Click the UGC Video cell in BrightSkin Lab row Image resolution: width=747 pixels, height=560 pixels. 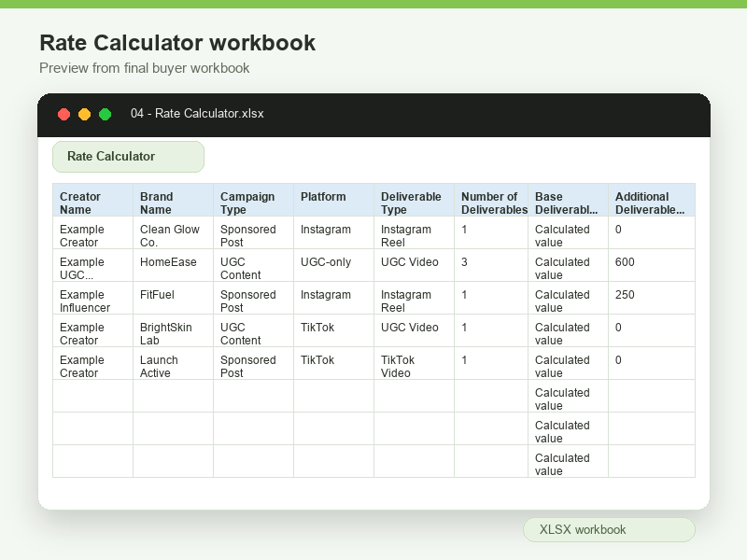(x=414, y=330)
